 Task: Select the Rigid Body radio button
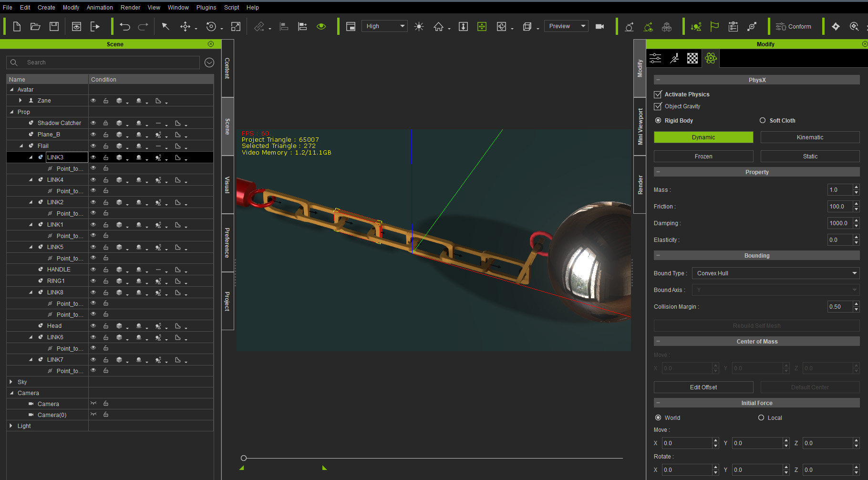click(x=658, y=121)
